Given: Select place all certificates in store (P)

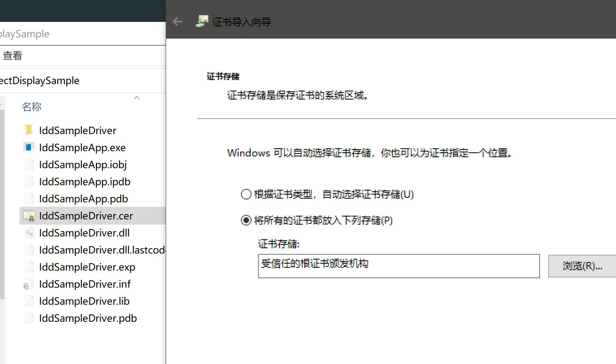Looking at the screenshot, I should click(246, 220).
